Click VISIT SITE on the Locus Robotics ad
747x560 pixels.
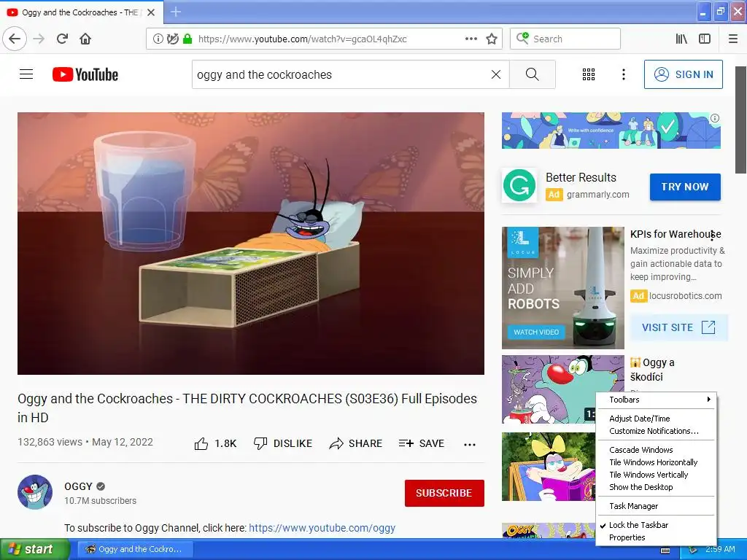pyautogui.click(x=678, y=327)
